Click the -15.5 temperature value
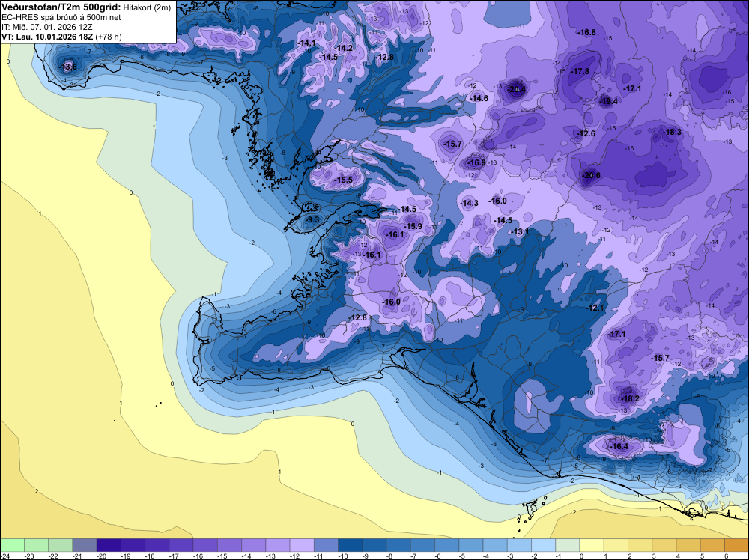Screen dimensions: 749x560 tap(343, 180)
